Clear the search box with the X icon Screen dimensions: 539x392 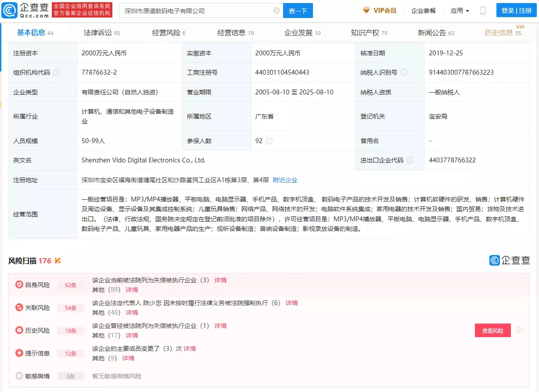pyautogui.click(x=277, y=11)
